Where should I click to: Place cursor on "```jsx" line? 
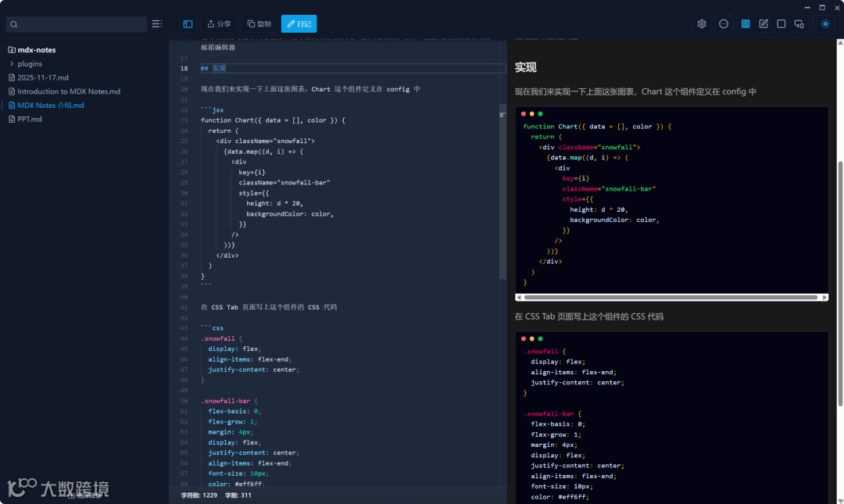pos(212,110)
